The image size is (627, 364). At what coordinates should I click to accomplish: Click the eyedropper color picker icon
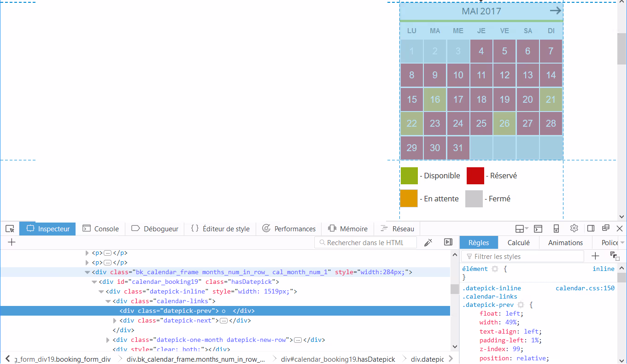(428, 242)
